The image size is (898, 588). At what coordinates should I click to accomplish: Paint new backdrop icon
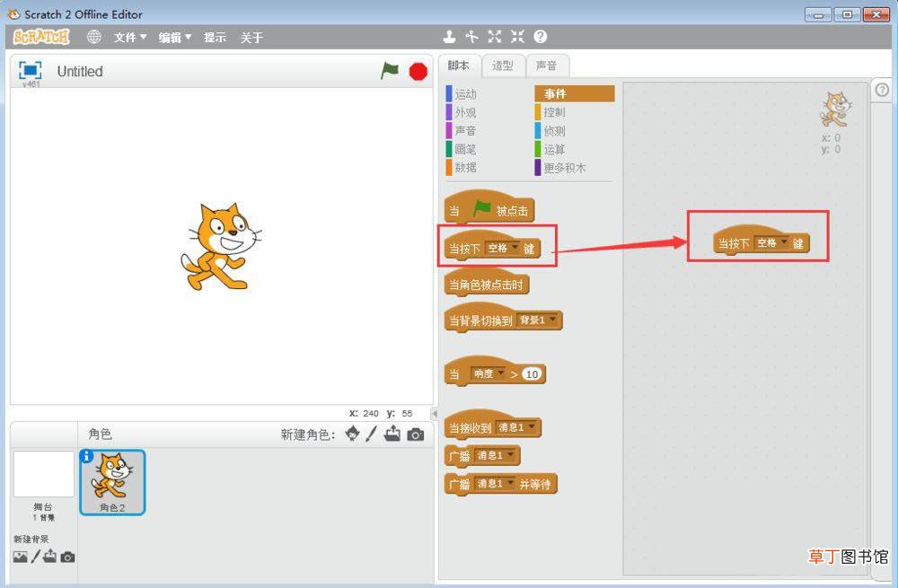pyautogui.click(x=36, y=557)
